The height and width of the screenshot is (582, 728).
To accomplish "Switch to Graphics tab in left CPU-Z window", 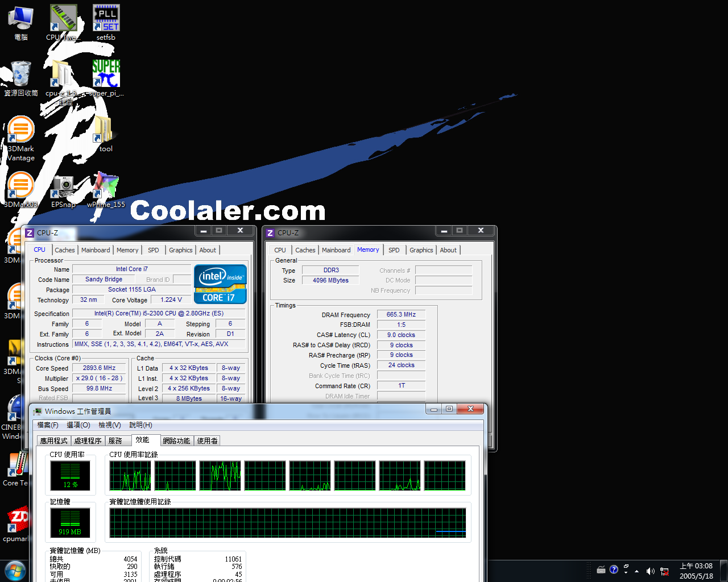I will click(181, 250).
